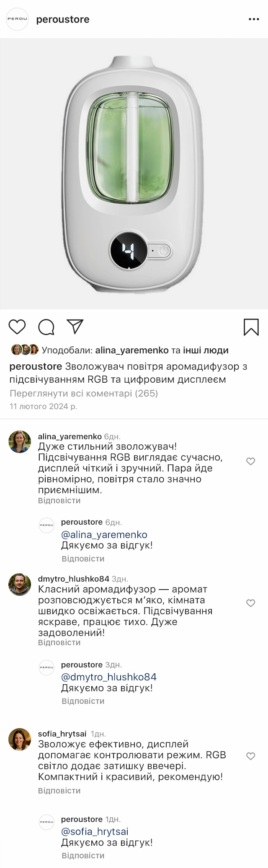Like sofia_hrytsai's comment heart

[x=250, y=756]
